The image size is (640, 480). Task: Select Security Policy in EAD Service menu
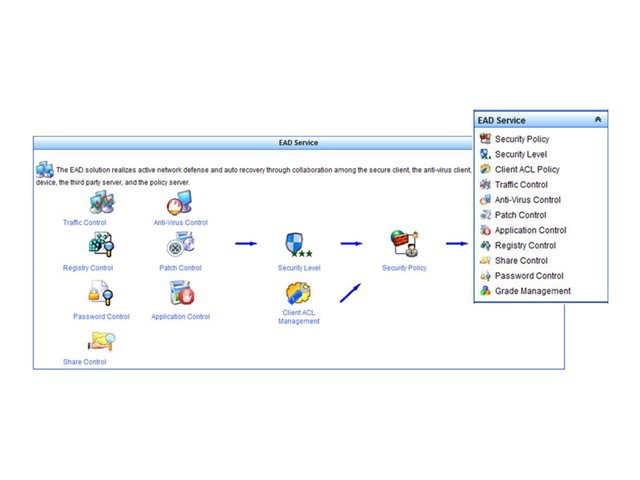pyautogui.click(x=521, y=139)
